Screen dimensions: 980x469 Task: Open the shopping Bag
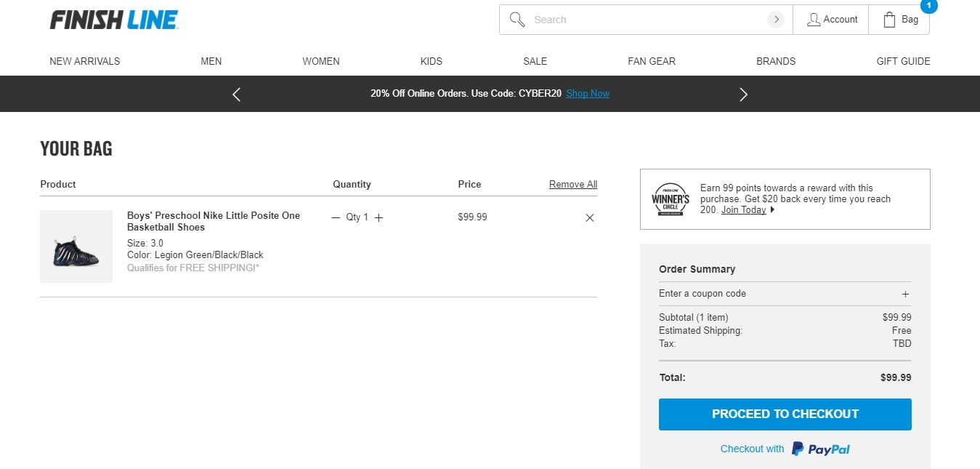(900, 20)
